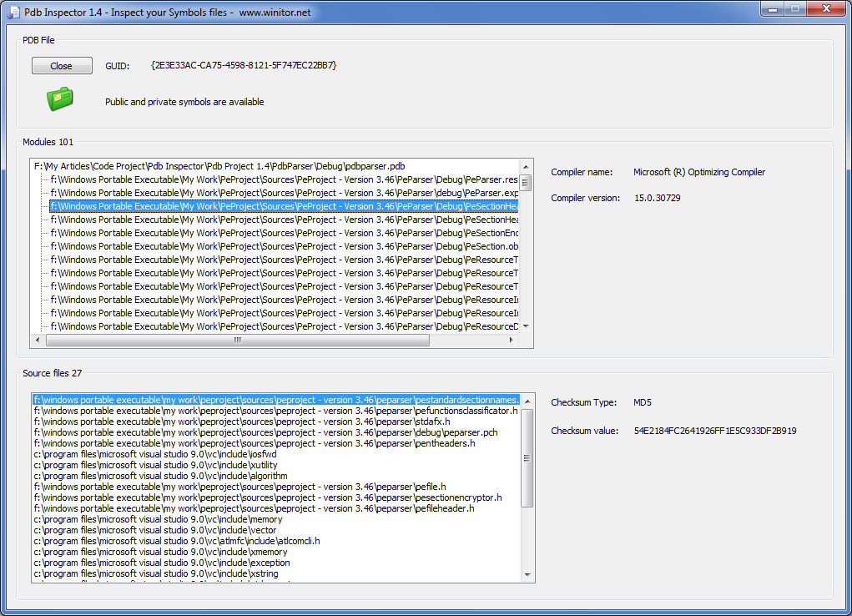
Task: Select the pestandardsectionnames source file row
Action: pyautogui.click(x=276, y=400)
